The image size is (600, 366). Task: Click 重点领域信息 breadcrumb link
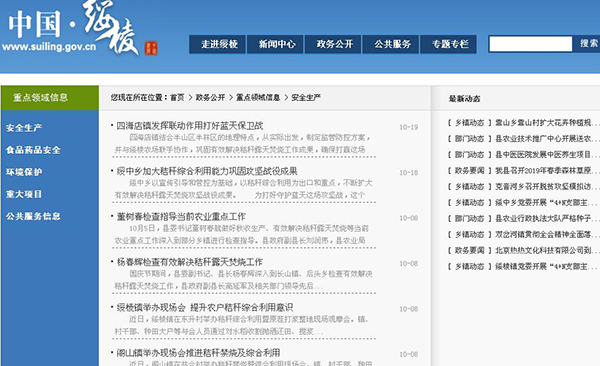click(258, 98)
